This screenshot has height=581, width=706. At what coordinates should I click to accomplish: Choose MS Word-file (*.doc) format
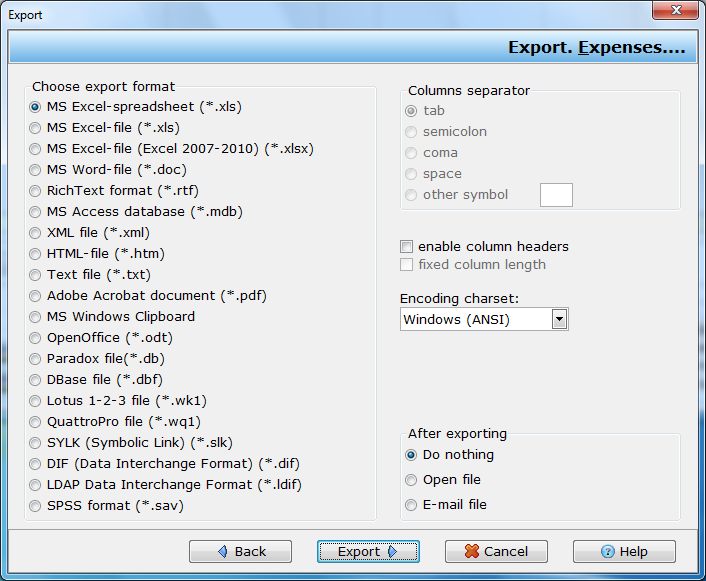click(36, 170)
